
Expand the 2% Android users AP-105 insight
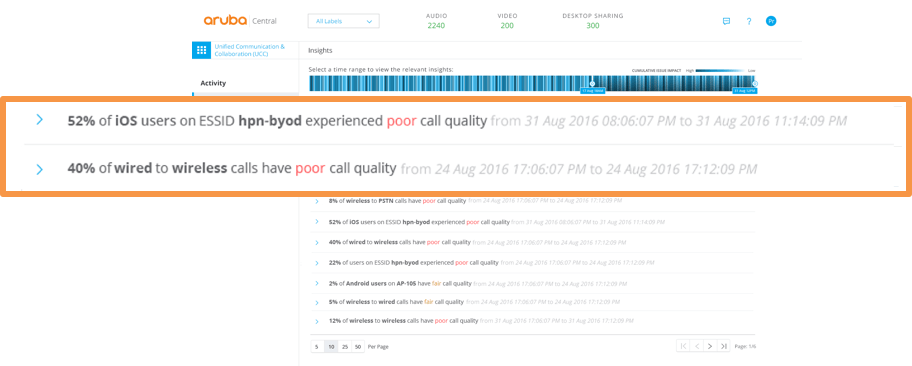click(317, 283)
